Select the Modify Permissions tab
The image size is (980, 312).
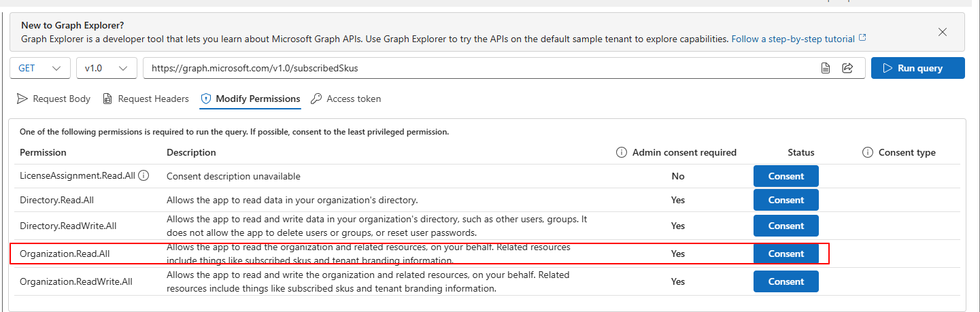pyautogui.click(x=250, y=99)
